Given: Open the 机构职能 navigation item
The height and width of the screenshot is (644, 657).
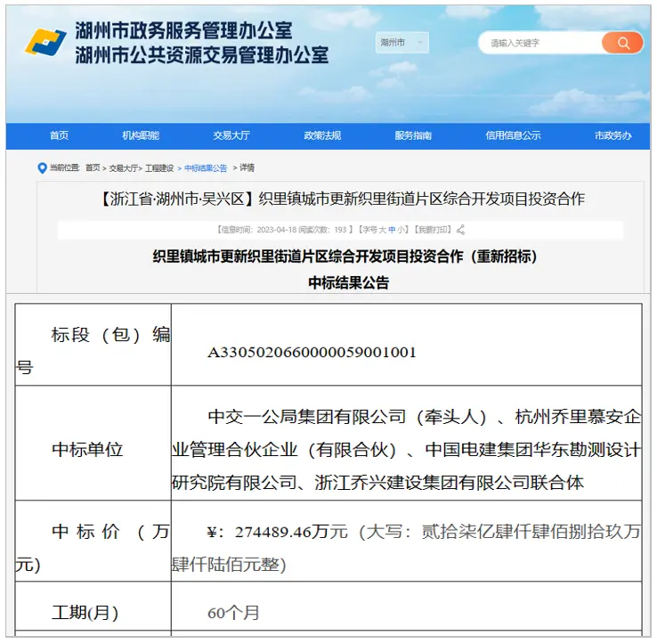Looking at the screenshot, I should click(141, 135).
